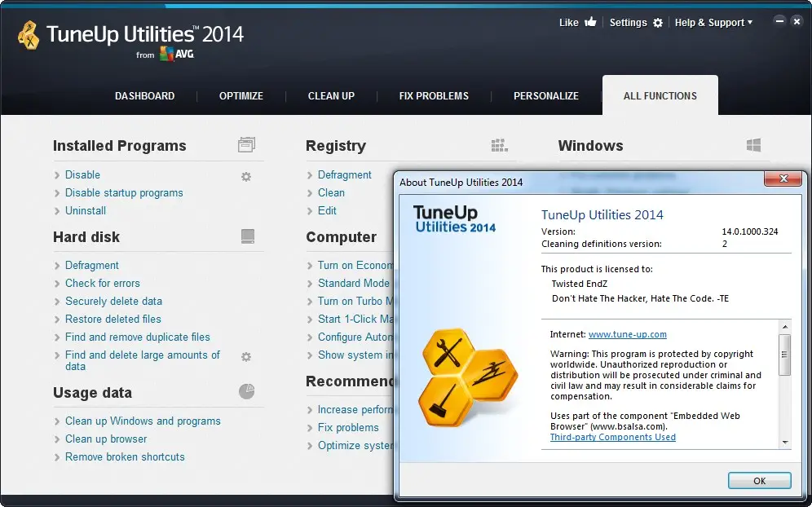This screenshot has height=507, width=812.
Task: Click the Installed Programs section icon
Action: click(x=246, y=145)
